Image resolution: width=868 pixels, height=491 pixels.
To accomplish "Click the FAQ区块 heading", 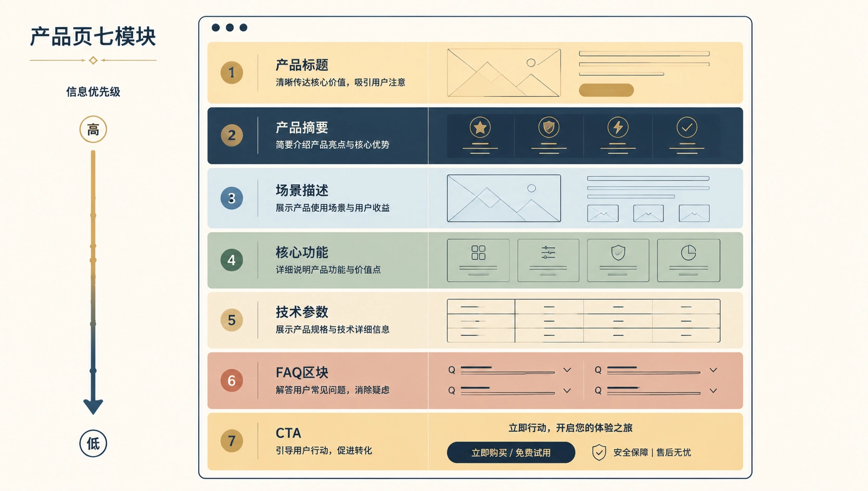I will pos(302,373).
